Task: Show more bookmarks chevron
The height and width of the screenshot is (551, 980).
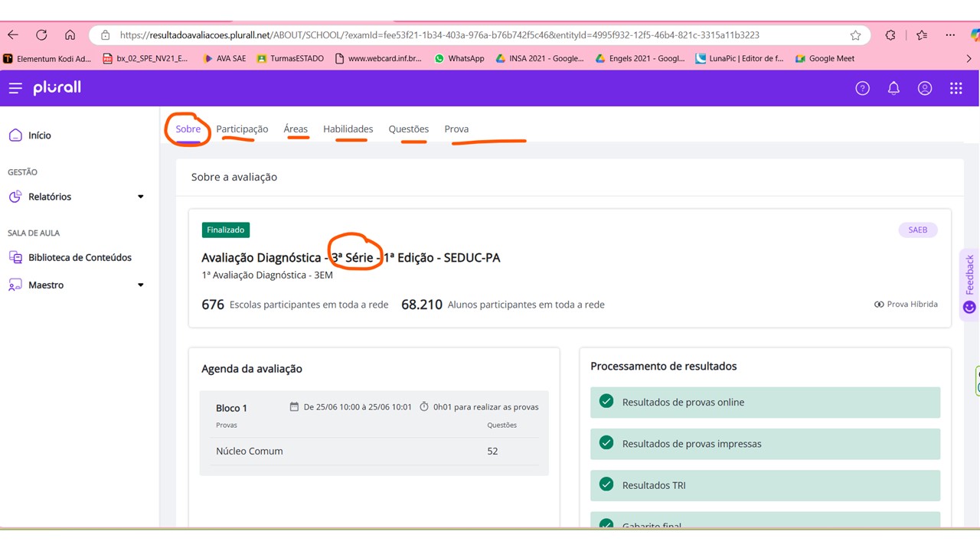Action: pyautogui.click(x=969, y=58)
